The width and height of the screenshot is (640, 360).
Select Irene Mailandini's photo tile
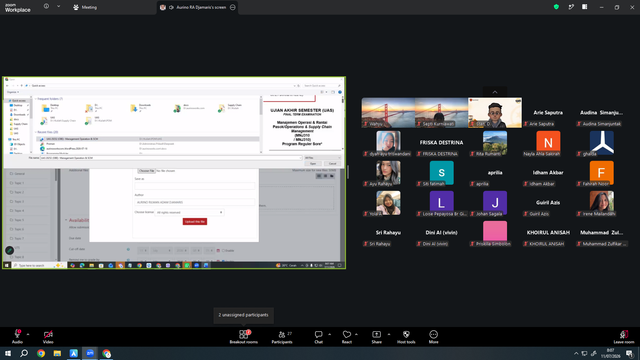(602, 203)
